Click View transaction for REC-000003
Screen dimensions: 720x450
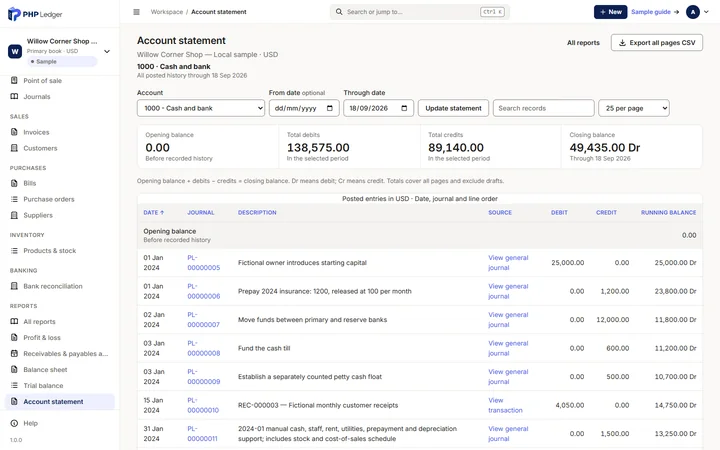(x=505, y=405)
